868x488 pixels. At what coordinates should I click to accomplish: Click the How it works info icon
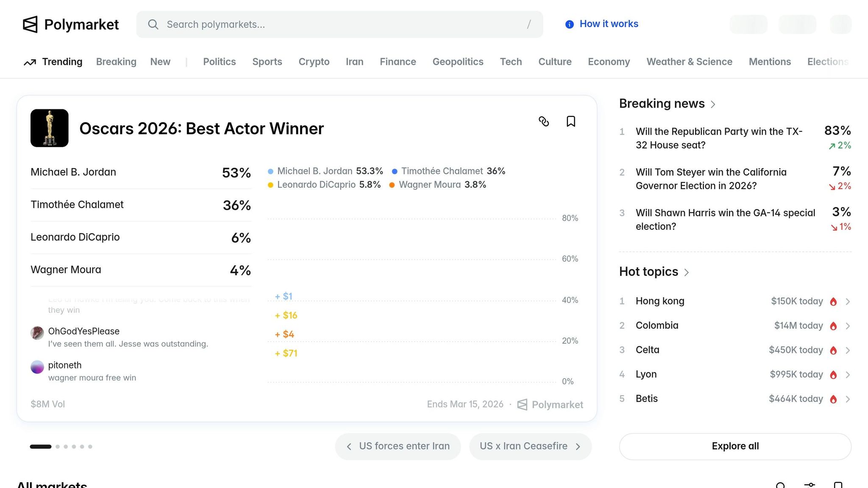(570, 25)
